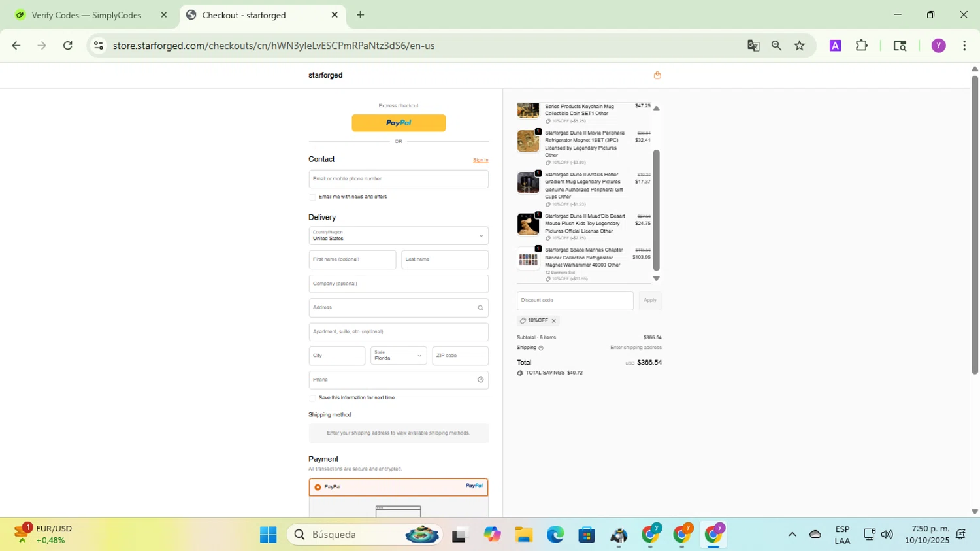Open the taskbar clock showing 7:50 p. m.
The height and width of the screenshot is (551, 980).
[x=926, y=534]
